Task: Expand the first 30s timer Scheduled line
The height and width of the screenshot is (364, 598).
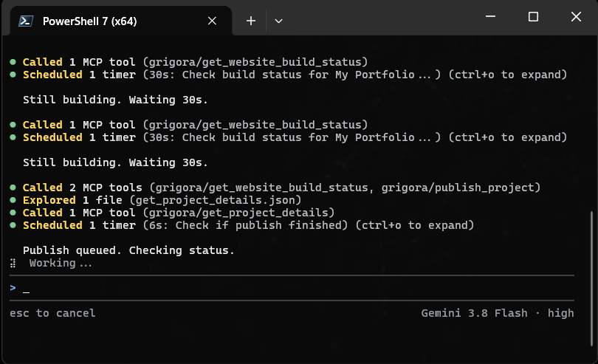Action: click(x=295, y=75)
